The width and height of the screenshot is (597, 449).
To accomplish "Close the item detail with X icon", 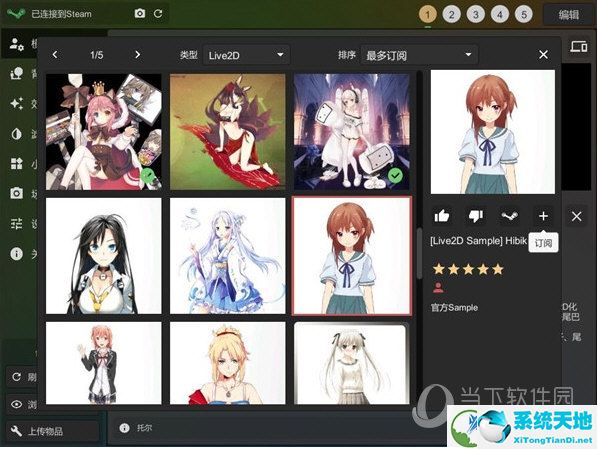I will coord(576,216).
